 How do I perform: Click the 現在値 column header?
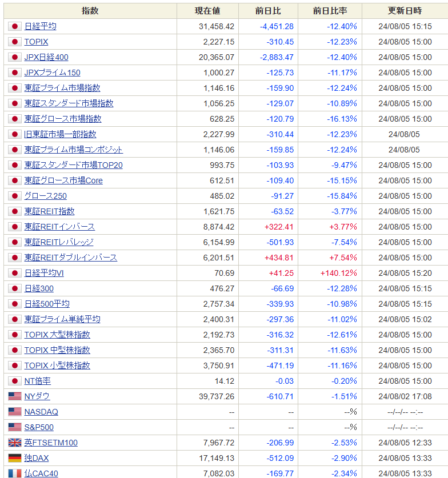[207, 11]
